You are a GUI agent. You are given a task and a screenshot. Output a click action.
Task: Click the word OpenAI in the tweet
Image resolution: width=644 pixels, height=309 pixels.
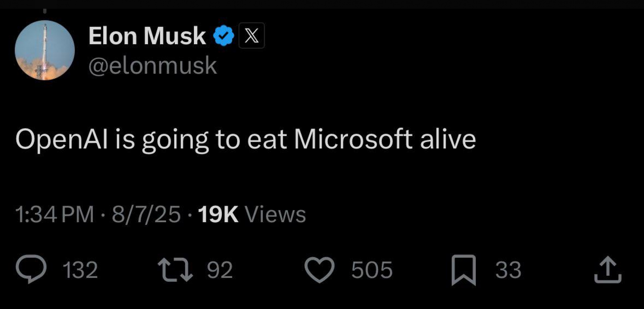61,139
